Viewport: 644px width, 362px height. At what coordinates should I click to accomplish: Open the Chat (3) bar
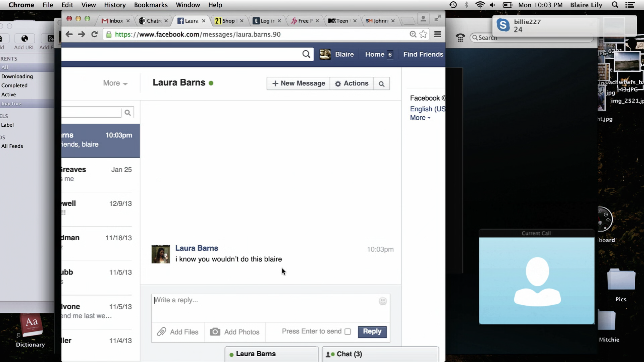coord(380,354)
